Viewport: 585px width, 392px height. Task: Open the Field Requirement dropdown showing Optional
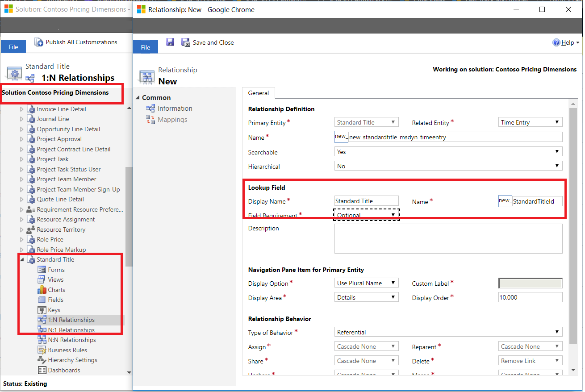tap(393, 215)
